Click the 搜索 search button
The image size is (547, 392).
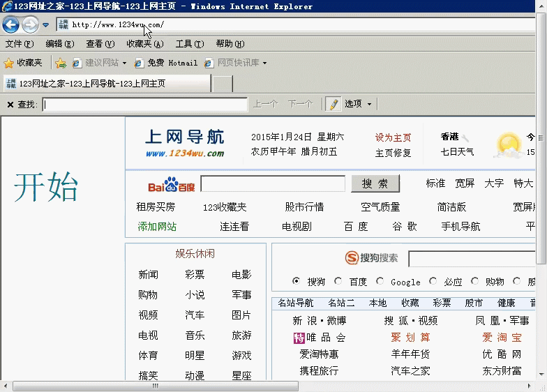pos(375,184)
